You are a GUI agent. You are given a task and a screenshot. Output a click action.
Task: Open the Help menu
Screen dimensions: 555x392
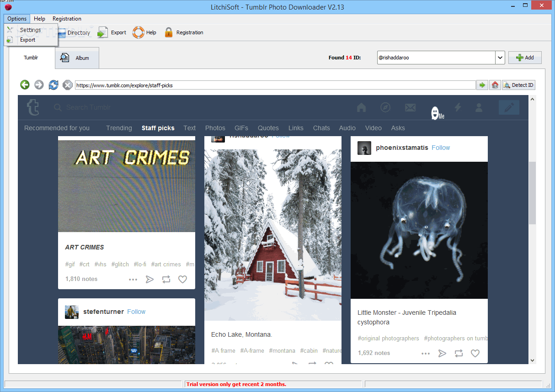(x=40, y=19)
